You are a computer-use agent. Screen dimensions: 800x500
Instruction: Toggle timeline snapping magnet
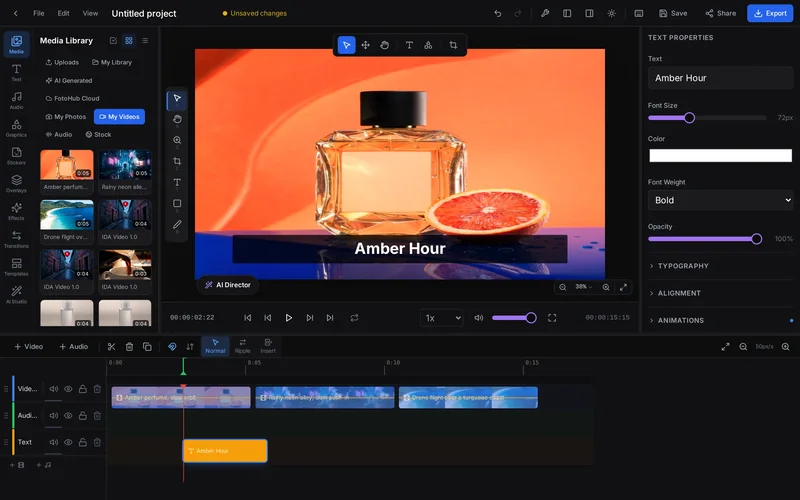[172, 346]
